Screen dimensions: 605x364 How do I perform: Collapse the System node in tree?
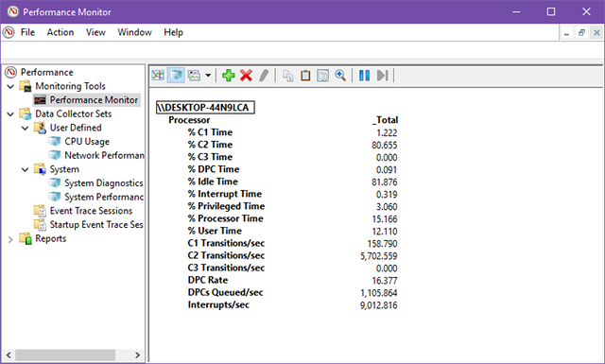click(x=26, y=169)
